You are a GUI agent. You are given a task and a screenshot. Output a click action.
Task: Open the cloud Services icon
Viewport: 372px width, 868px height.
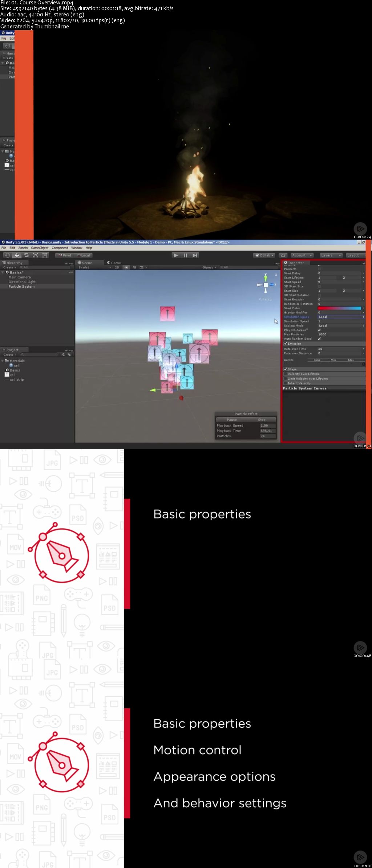[x=283, y=255]
